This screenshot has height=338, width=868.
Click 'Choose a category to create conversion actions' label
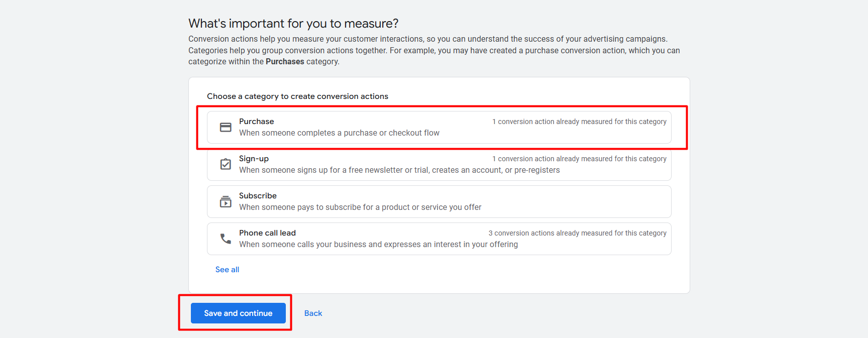coord(297,96)
